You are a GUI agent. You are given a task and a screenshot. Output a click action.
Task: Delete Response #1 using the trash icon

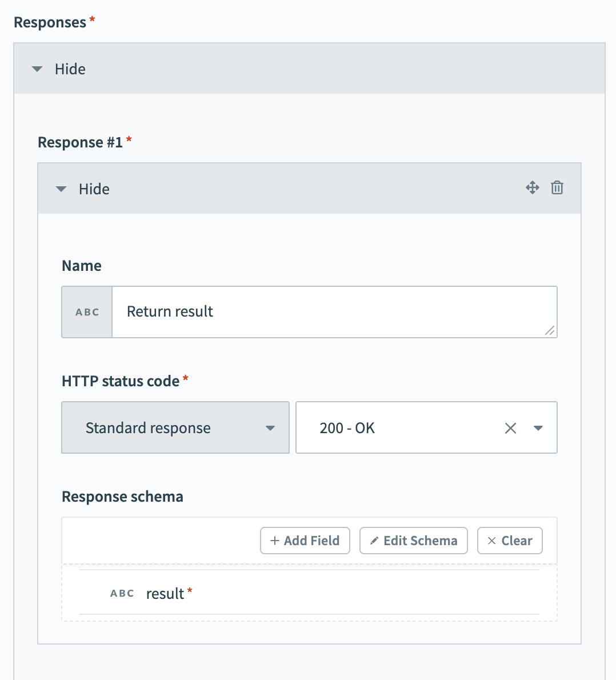(x=557, y=187)
